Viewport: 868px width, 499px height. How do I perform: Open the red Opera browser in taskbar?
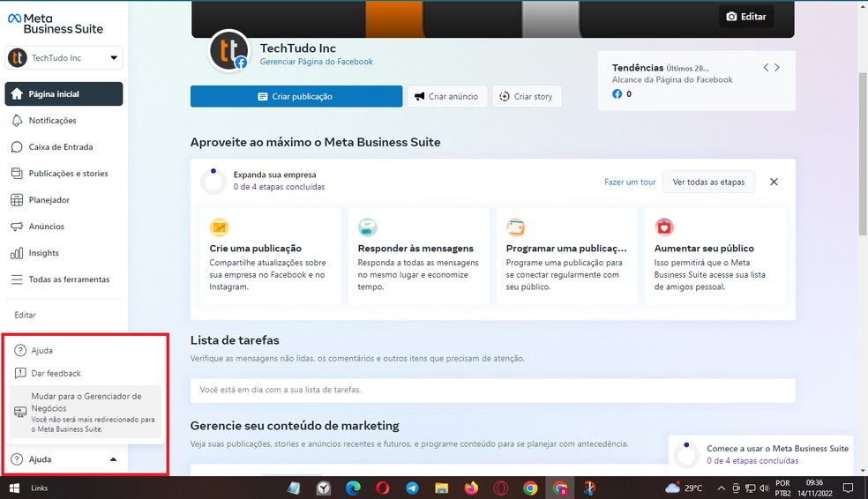click(x=383, y=488)
